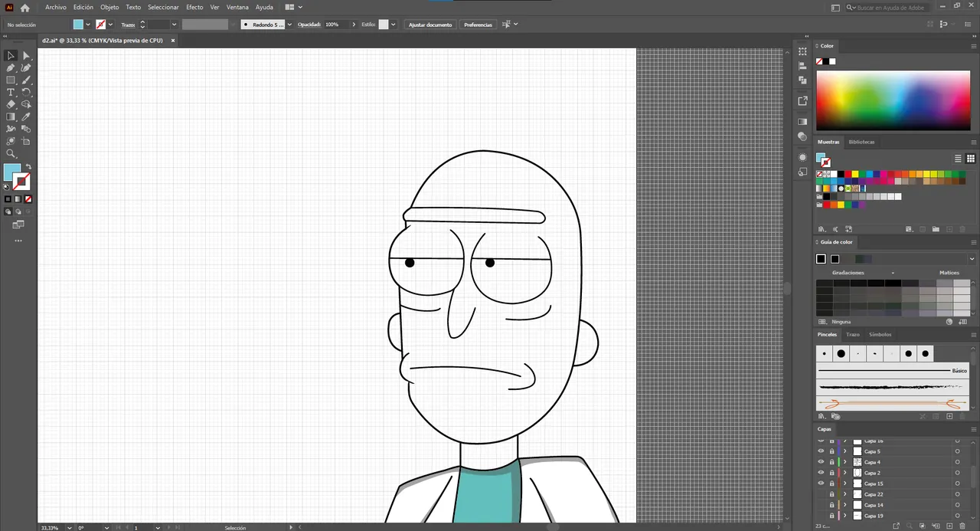Open the Archivo menu
Image resolution: width=980 pixels, height=531 pixels.
tap(55, 7)
